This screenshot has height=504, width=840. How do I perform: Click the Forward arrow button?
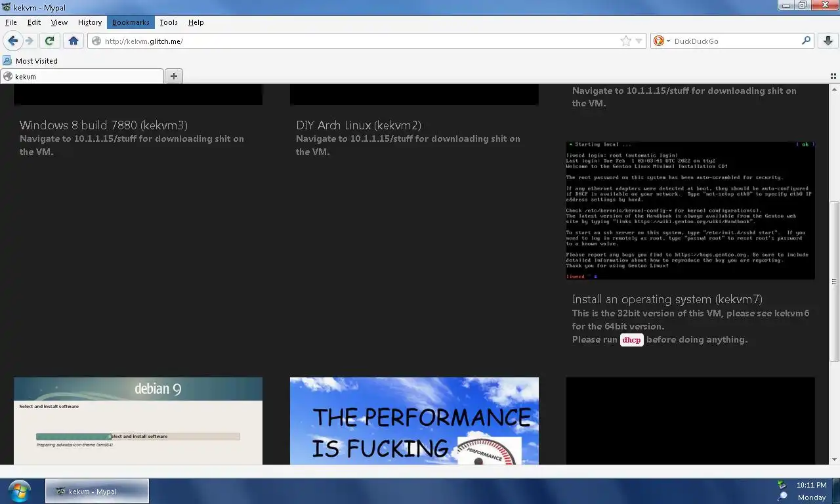tap(30, 41)
